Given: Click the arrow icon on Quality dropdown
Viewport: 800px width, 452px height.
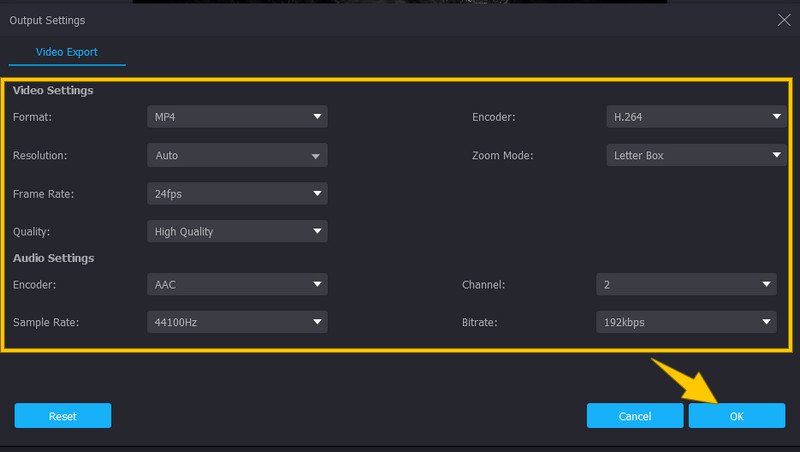Looking at the screenshot, I should point(317,232).
